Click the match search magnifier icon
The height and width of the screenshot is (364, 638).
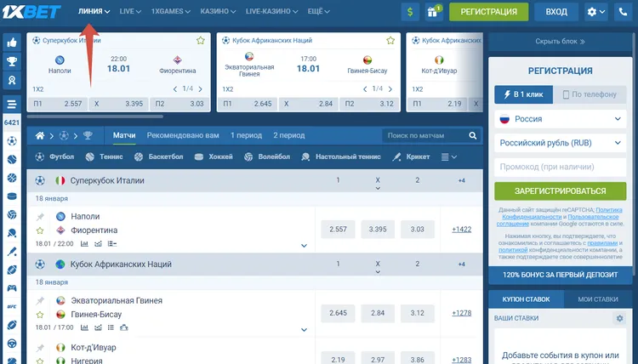[x=472, y=135]
